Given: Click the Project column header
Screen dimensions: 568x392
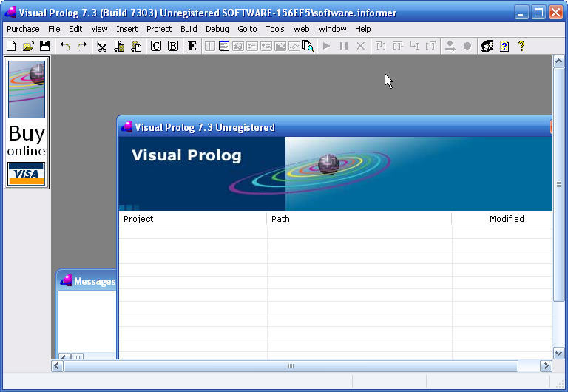Looking at the screenshot, I should click(192, 219).
